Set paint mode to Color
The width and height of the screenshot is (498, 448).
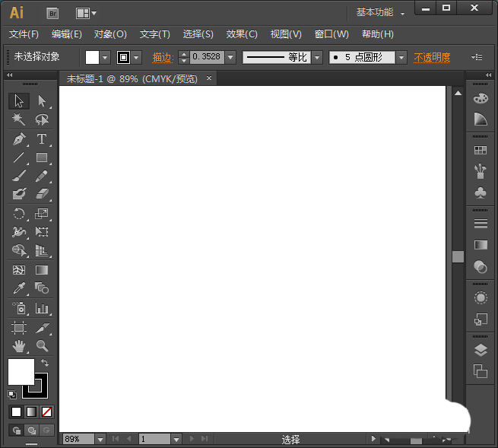(x=16, y=412)
